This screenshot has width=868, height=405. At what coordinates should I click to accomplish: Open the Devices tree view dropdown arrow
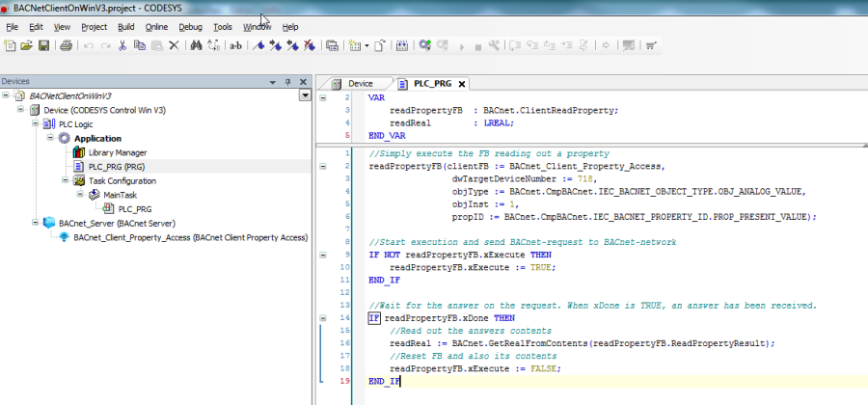coord(305,96)
